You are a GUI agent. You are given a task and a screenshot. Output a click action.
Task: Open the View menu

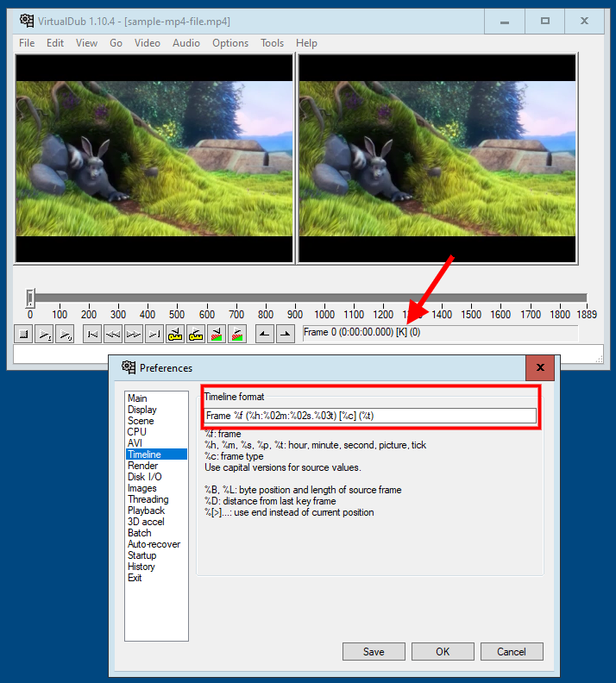click(x=86, y=43)
